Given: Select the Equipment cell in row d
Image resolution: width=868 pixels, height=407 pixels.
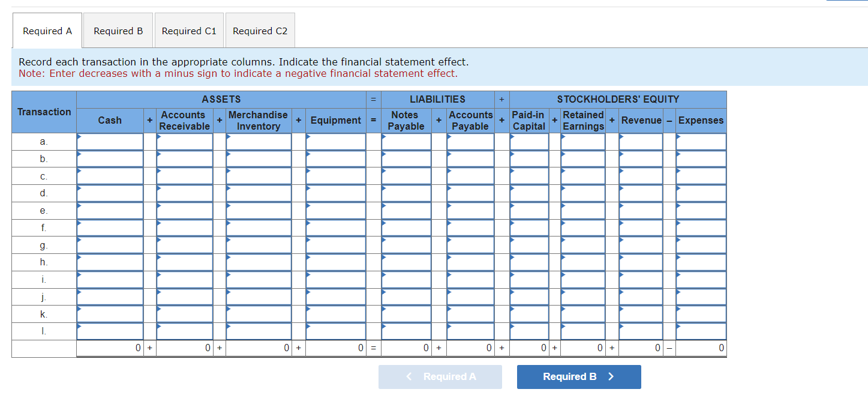Looking at the screenshot, I should click(336, 193).
